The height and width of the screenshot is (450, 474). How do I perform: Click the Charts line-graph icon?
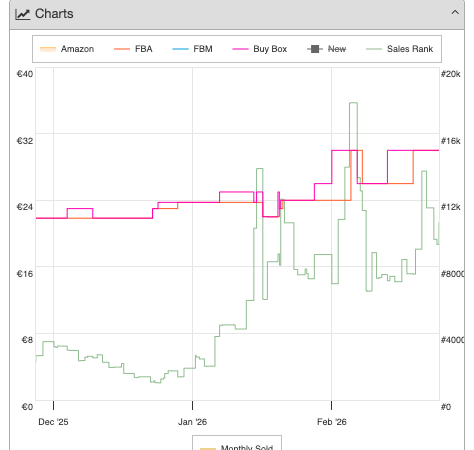tap(23, 14)
